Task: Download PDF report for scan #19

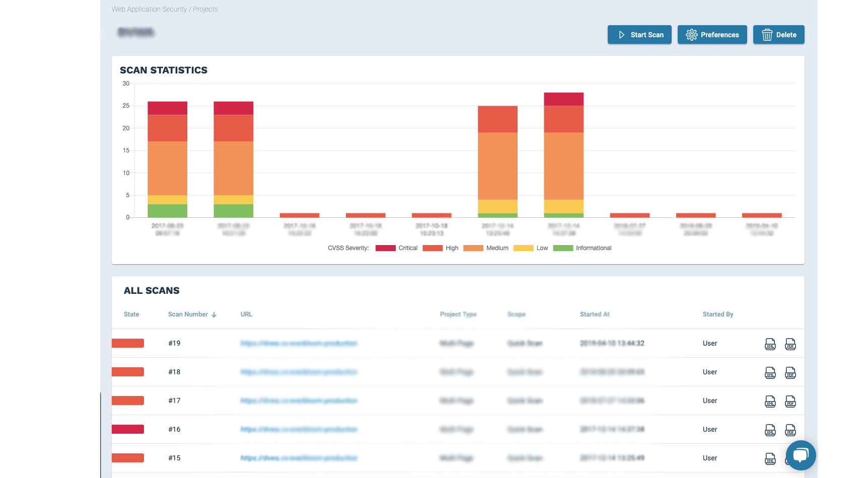Action: pyautogui.click(x=790, y=344)
